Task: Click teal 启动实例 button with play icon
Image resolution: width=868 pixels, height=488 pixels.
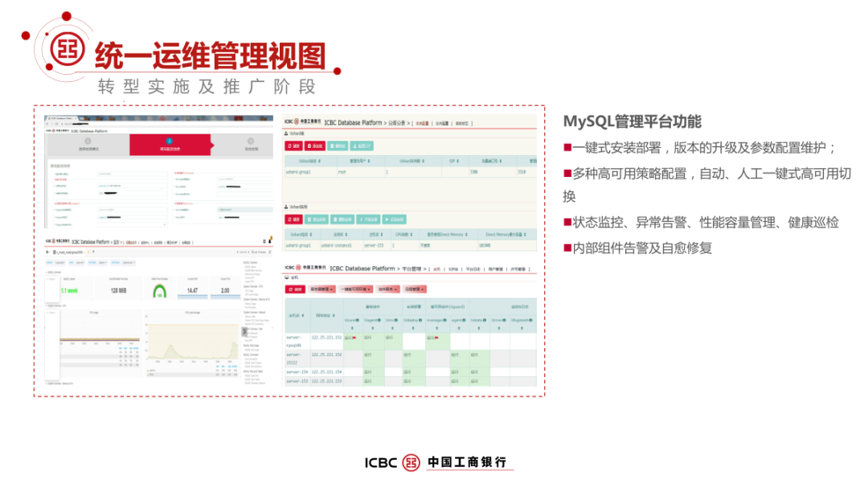Action: pyautogui.click(x=394, y=219)
